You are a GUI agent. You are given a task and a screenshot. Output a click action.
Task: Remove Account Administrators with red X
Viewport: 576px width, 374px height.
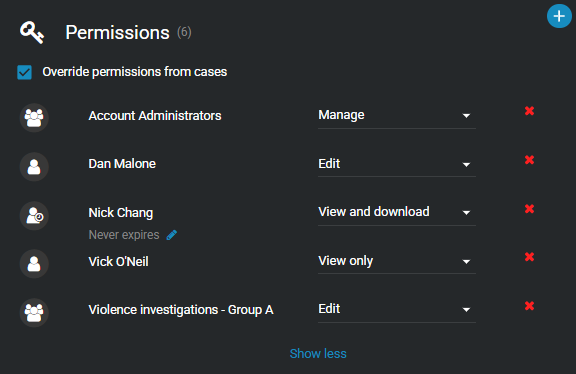(529, 111)
